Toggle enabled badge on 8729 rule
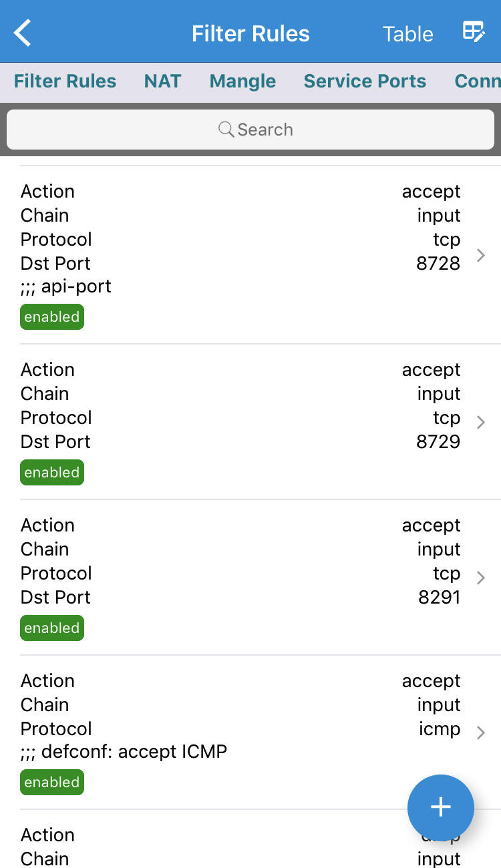This screenshot has width=501, height=868. (52, 473)
